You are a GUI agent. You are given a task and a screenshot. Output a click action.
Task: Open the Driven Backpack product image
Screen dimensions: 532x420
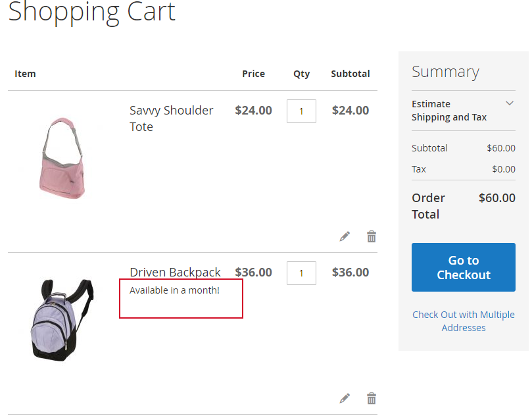click(62, 320)
